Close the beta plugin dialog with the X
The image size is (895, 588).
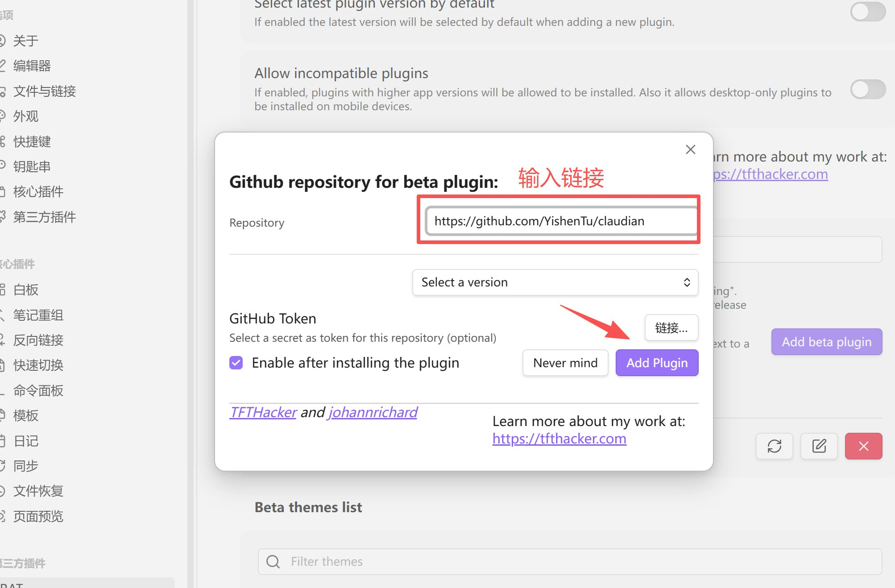690,149
